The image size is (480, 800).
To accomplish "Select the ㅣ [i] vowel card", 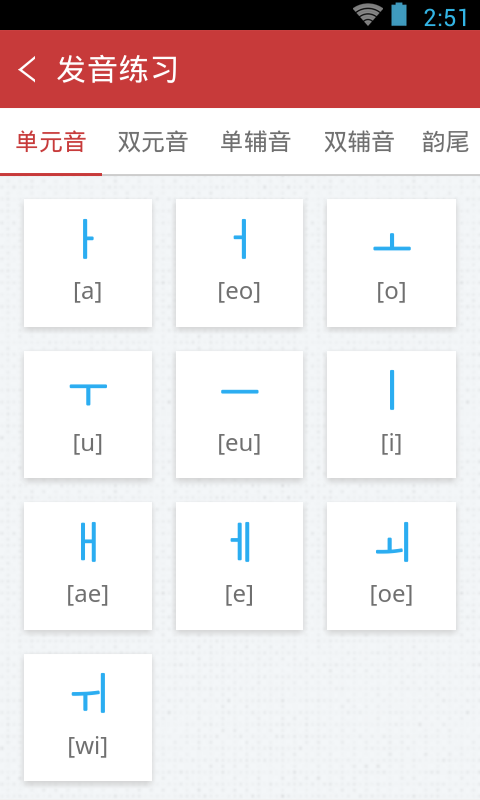I will pos(391,414).
